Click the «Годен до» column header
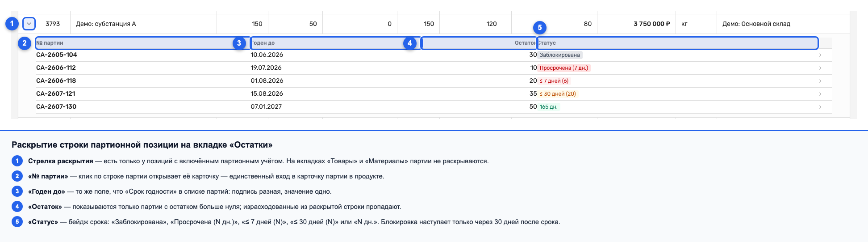This screenshot has height=242, width=868. [335, 43]
